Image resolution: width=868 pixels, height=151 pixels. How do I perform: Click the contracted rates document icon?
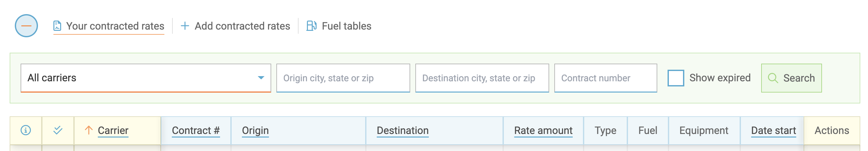point(57,26)
